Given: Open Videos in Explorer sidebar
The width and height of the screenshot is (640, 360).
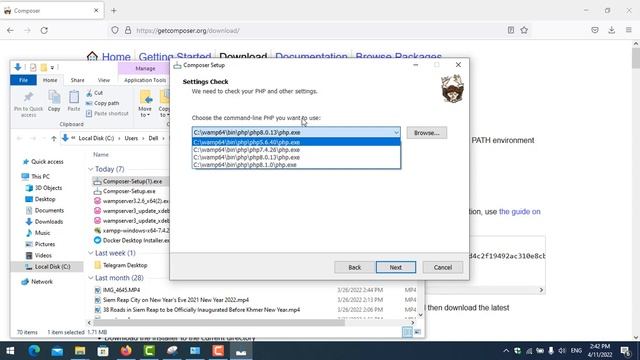Looking at the screenshot, I should pyautogui.click(x=38, y=255).
